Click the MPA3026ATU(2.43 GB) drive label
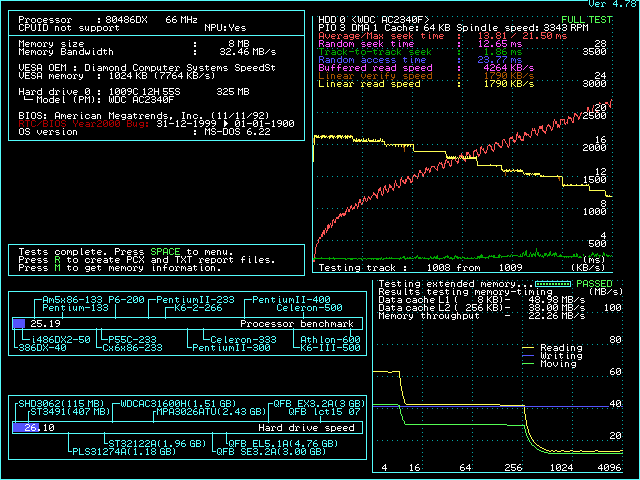This screenshot has height=480, width=640. tap(211, 412)
